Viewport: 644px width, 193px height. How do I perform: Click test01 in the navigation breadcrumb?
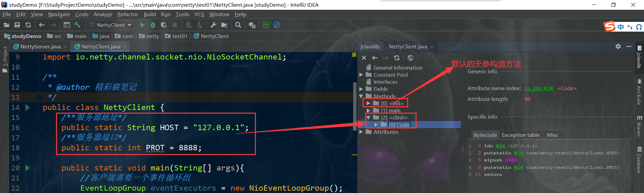point(176,36)
